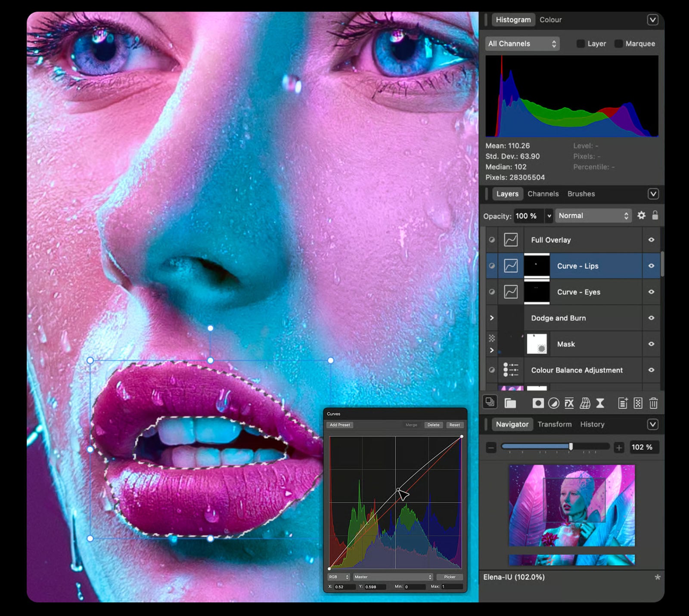Enable the Layer checkbox in Histogram panel
This screenshot has width=689, height=616.
click(580, 43)
